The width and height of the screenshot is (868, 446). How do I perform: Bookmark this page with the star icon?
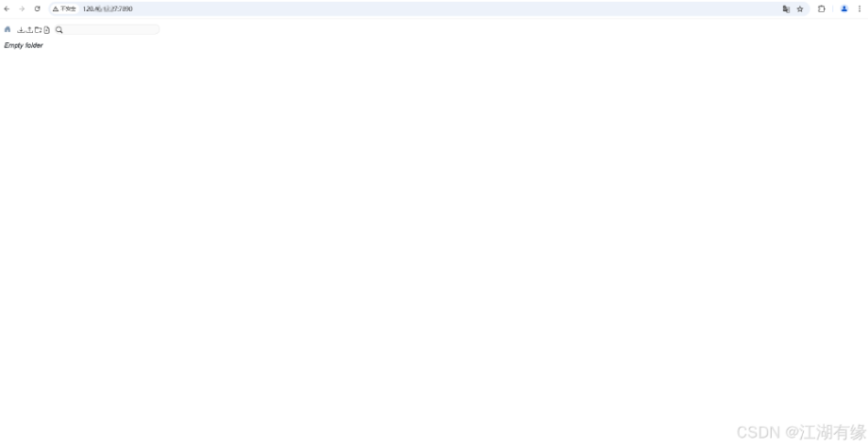click(800, 8)
